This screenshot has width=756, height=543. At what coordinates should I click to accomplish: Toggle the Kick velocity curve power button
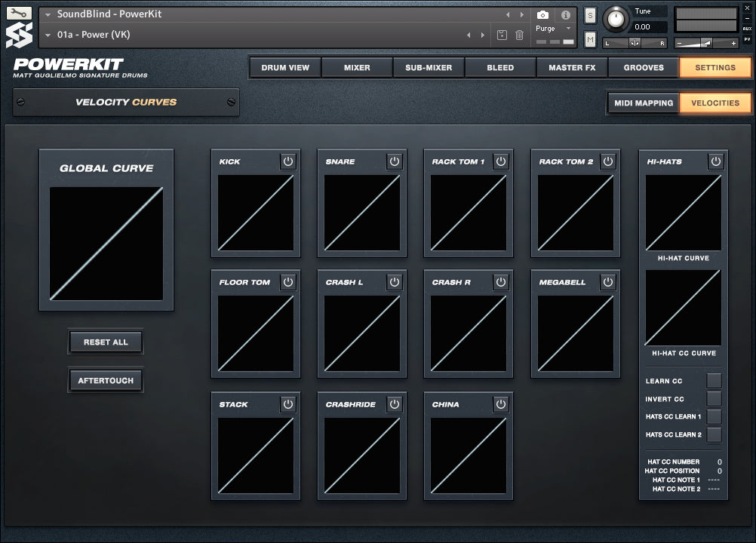click(x=288, y=161)
